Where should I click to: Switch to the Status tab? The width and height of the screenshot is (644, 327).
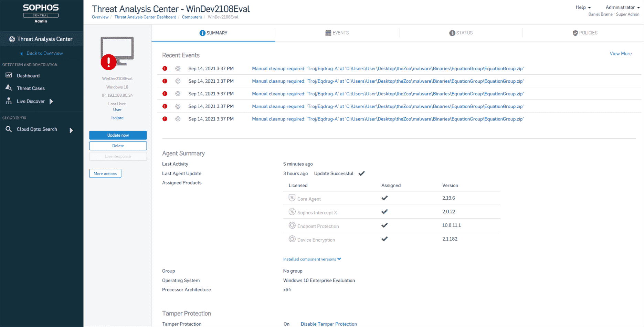(x=461, y=33)
